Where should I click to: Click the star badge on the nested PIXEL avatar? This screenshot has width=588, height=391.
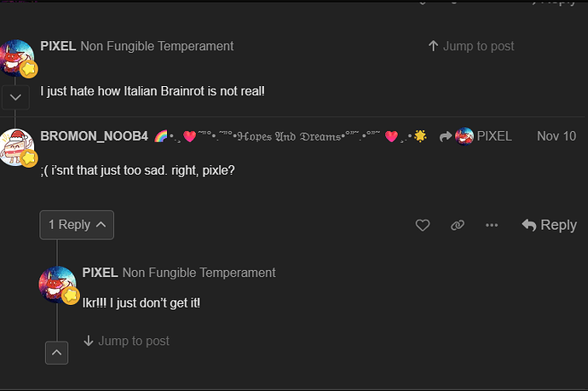tap(70, 295)
